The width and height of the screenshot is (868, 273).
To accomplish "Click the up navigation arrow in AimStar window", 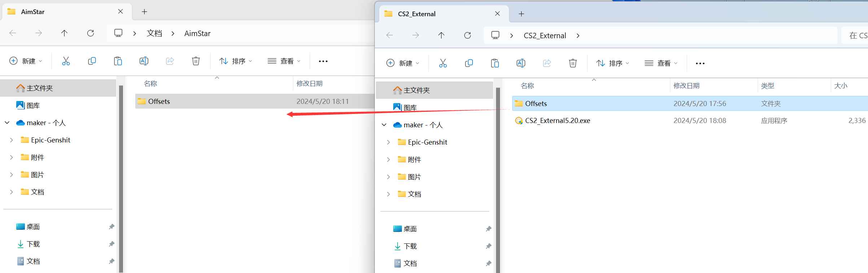I will [x=64, y=33].
